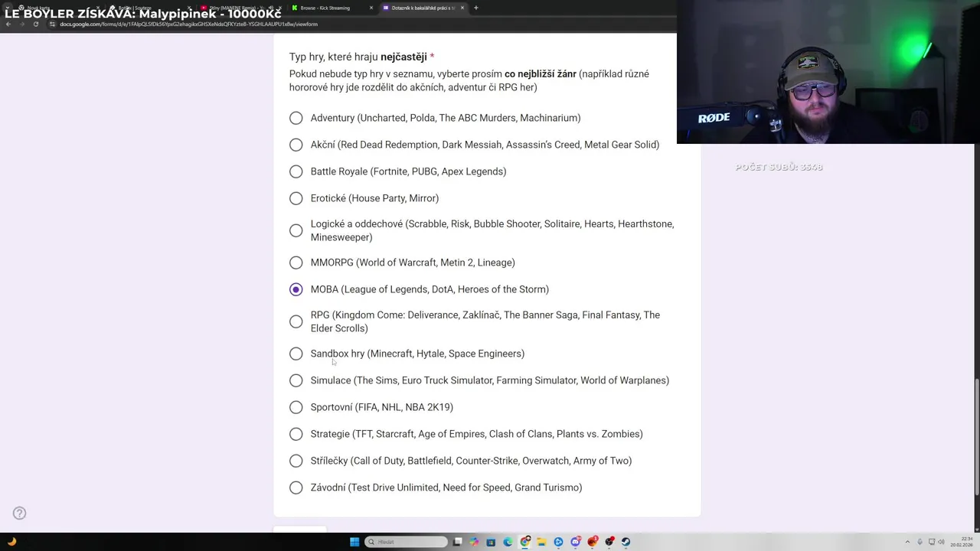The width and height of the screenshot is (980, 551).
Task: Select the Strategie radio option
Action: (x=296, y=434)
